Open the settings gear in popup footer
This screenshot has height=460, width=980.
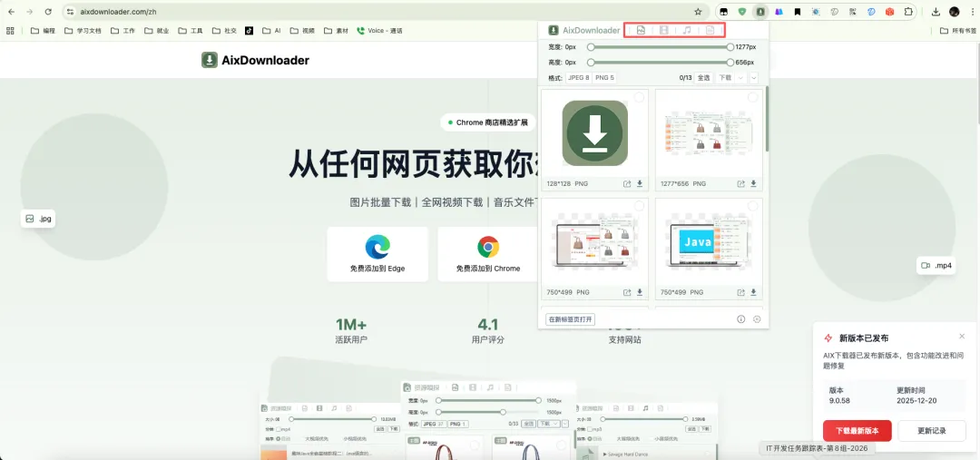(757, 318)
